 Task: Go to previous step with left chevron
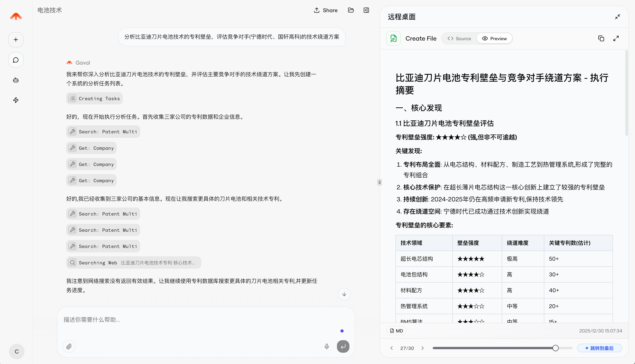tap(392, 348)
